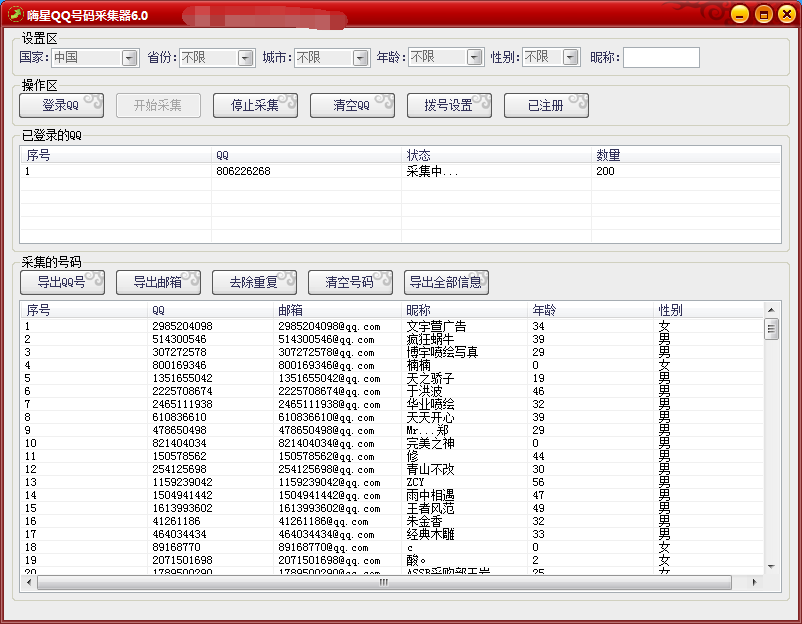Open the 城市 city dropdown

(361, 57)
